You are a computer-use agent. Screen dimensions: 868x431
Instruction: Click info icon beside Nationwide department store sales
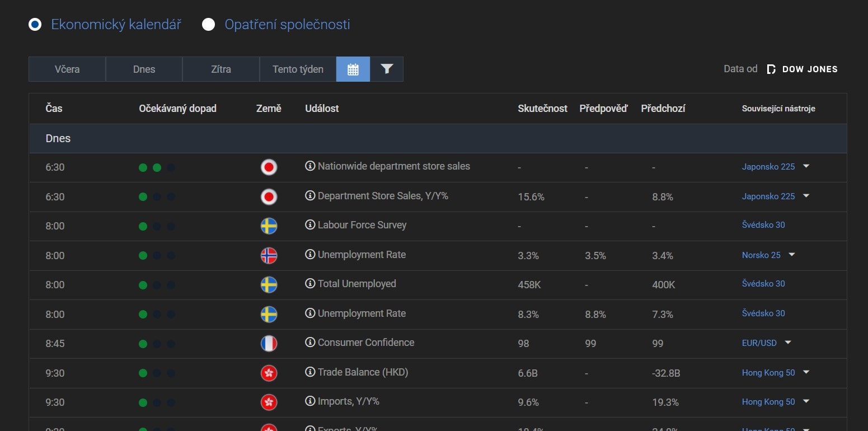click(310, 166)
